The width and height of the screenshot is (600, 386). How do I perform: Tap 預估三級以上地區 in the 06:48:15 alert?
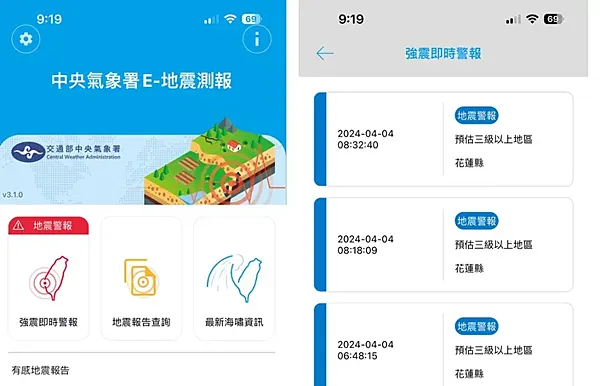click(494, 350)
